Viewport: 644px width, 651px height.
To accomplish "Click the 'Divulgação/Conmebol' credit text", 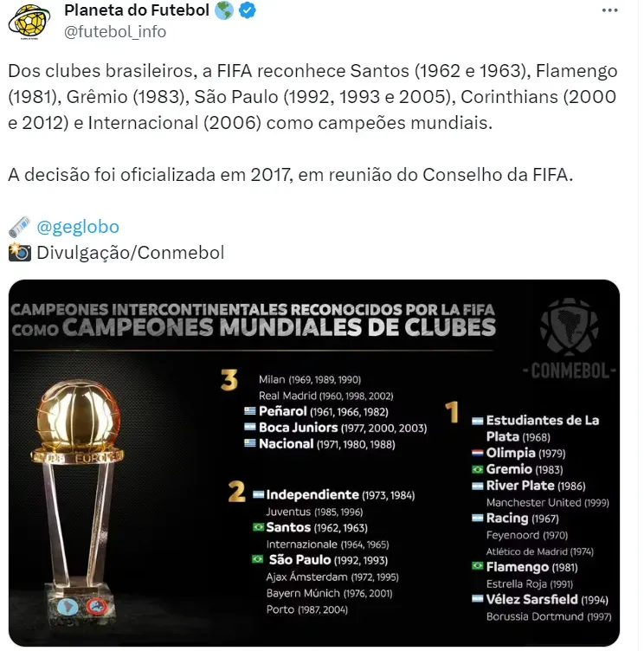I will click(x=130, y=253).
